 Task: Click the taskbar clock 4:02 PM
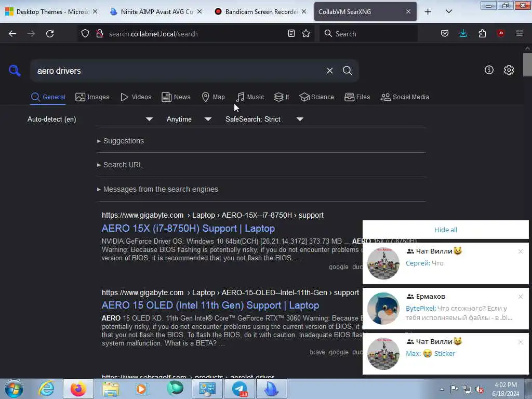tap(506, 389)
